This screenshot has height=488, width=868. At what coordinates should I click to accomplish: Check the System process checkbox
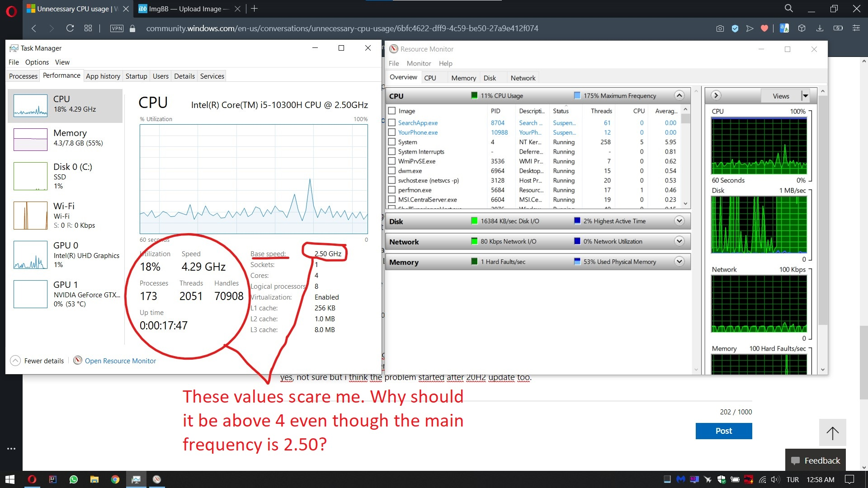point(392,142)
